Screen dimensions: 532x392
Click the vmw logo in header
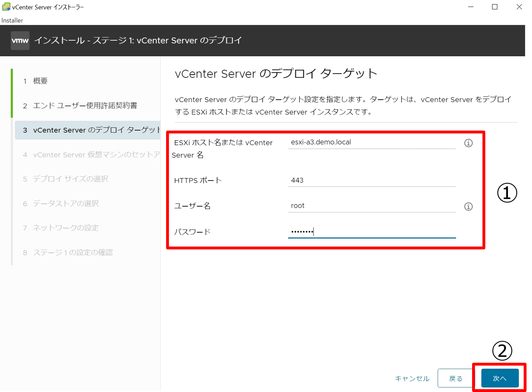20,41
